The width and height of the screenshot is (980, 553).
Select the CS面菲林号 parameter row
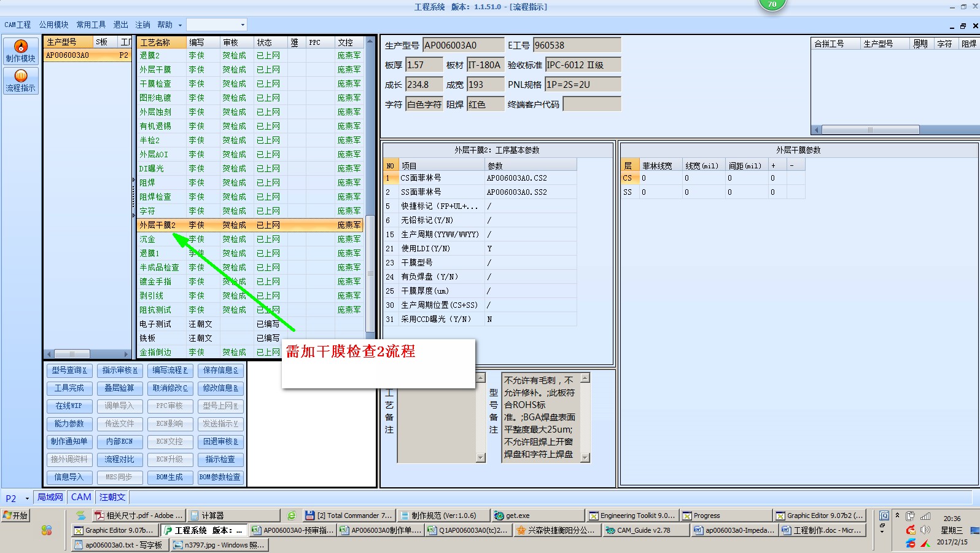coord(480,178)
